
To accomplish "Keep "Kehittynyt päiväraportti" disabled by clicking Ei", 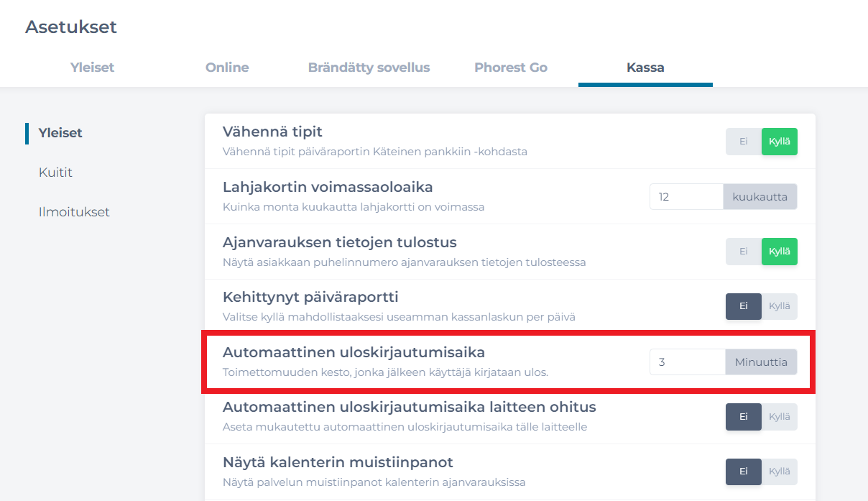I will (744, 306).
